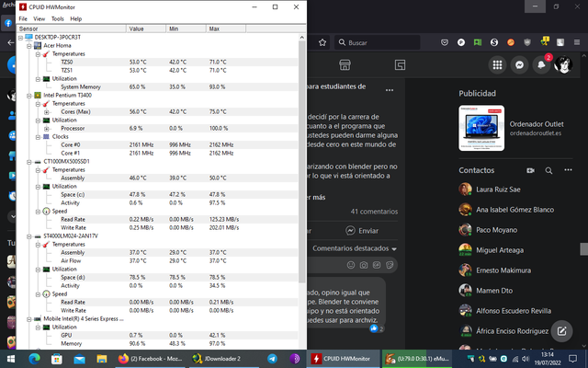Start a new video room in Contactos

530,170
